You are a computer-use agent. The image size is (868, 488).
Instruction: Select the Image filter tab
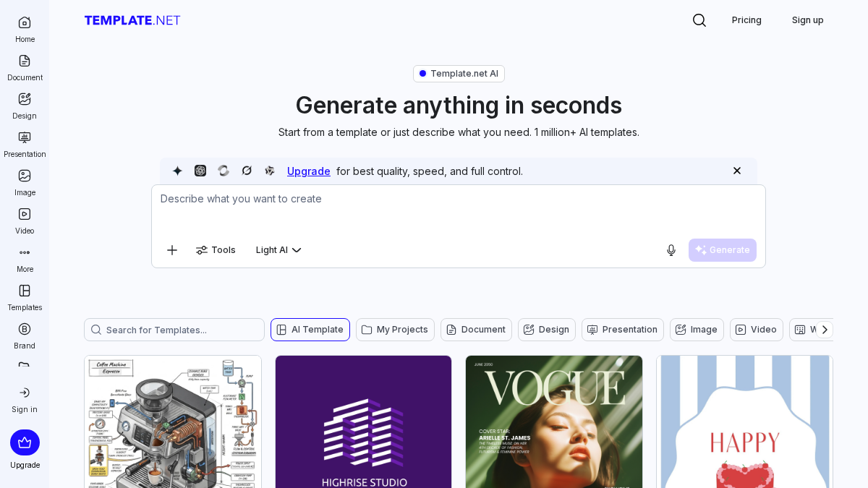click(x=697, y=330)
